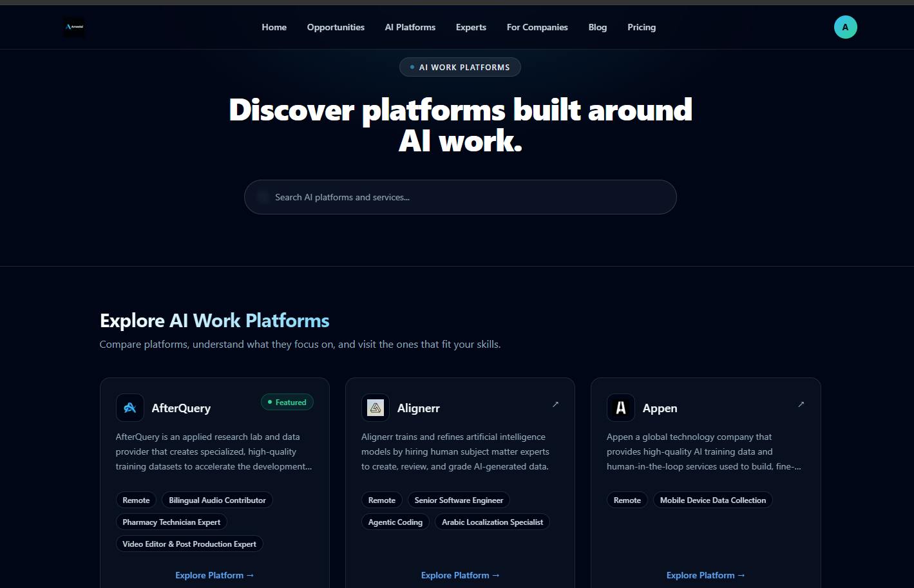Click Arabic Localization Specialist tag
914x588 pixels.
tap(492, 522)
